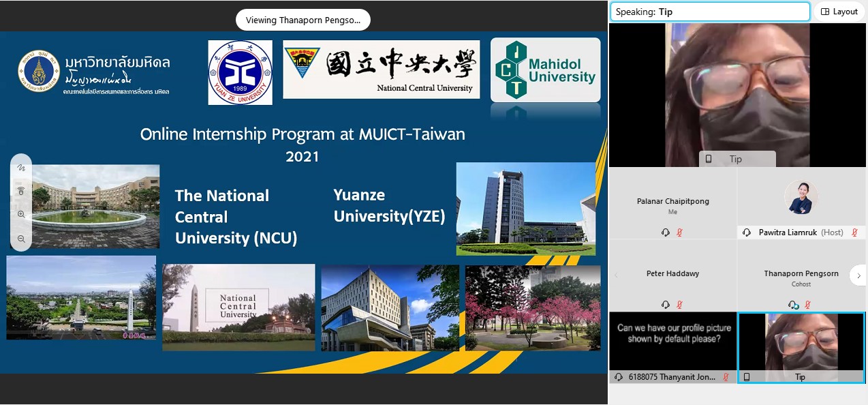868x405 pixels.
Task: Click Palanar Chaipitpong's headset audio icon
Action: 666,232
